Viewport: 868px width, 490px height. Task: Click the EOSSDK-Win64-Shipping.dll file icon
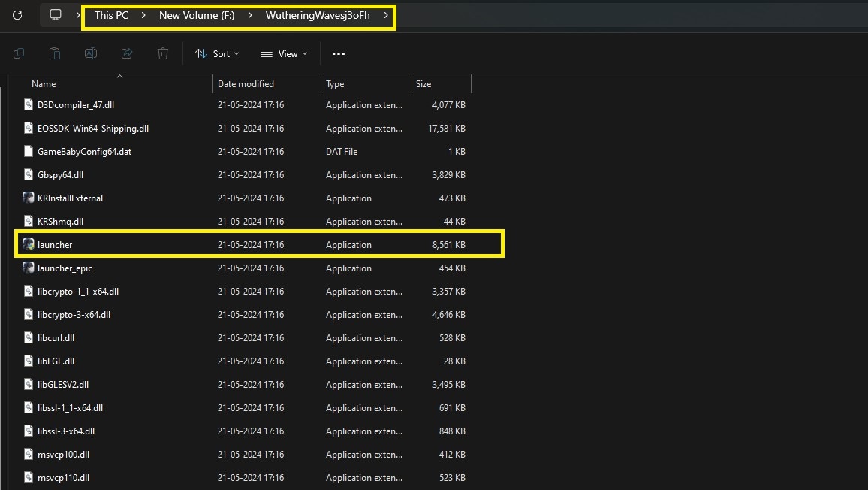click(29, 128)
